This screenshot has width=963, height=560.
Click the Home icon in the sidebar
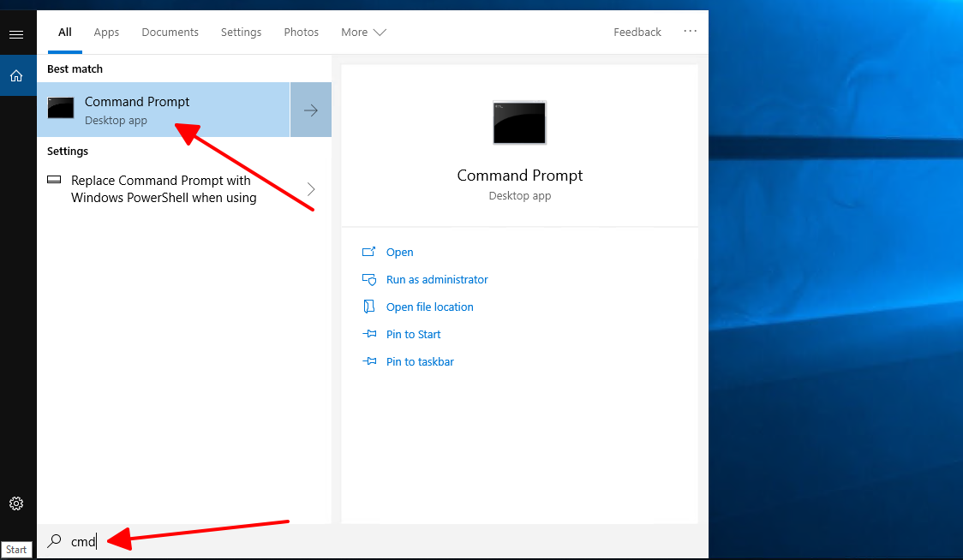point(16,76)
